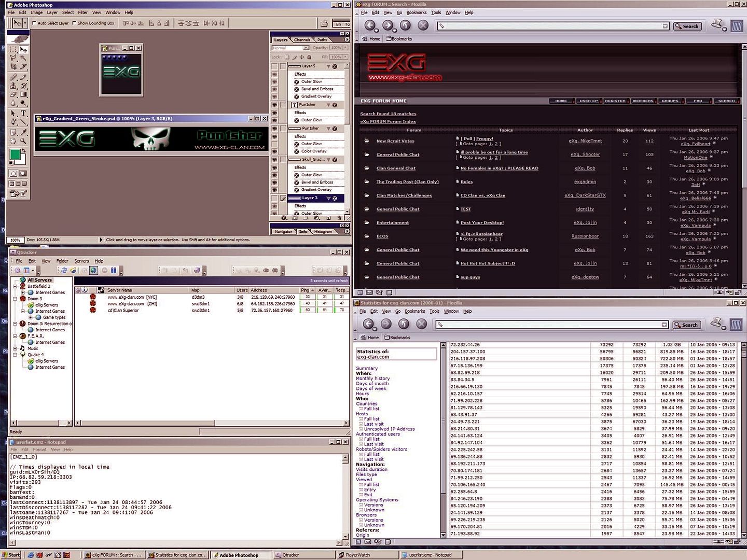Enable Auto Select Layer checkbox
The height and width of the screenshot is (560, 747).
pos(34,23)
